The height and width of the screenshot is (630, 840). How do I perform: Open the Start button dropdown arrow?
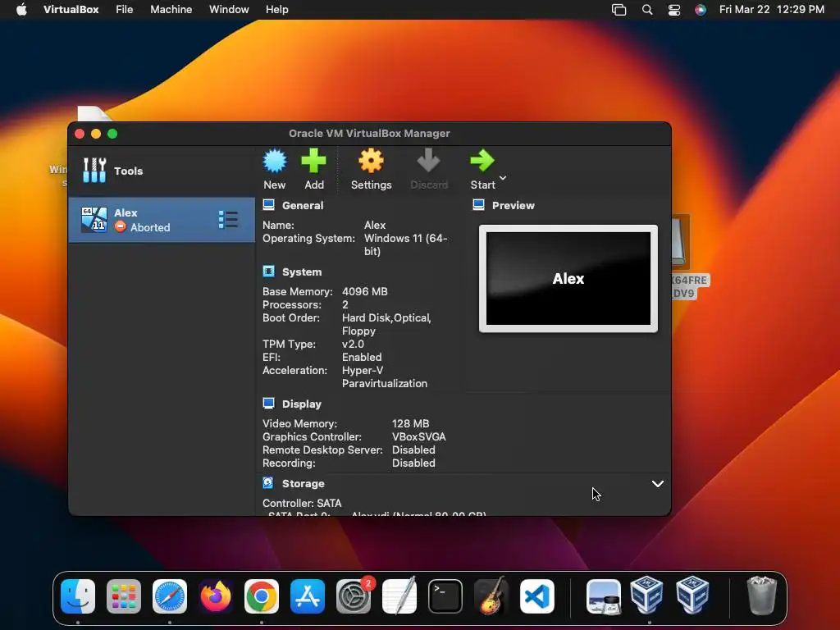[x=503, y=177]
